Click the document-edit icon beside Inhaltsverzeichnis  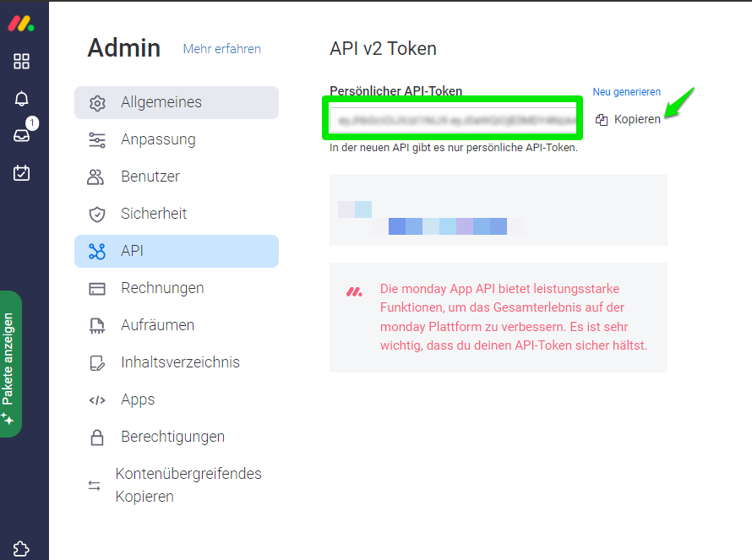coord(97,363)
